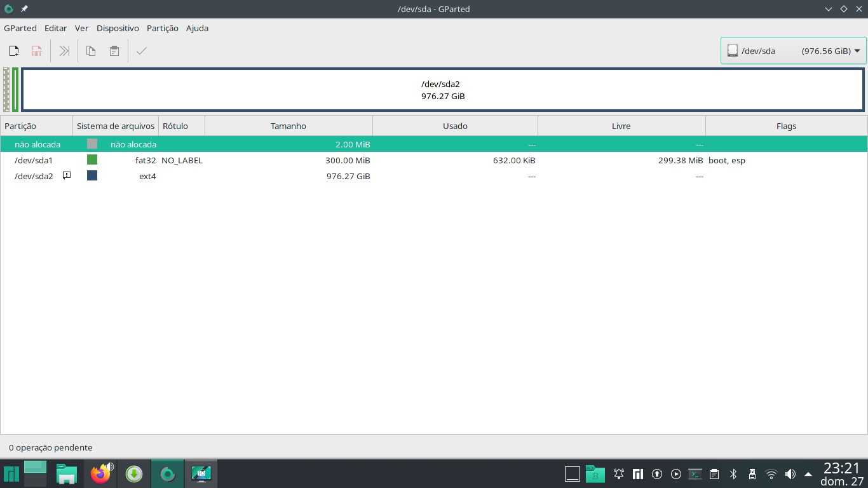Open the software updates tray icon

(x=657, y=474)
